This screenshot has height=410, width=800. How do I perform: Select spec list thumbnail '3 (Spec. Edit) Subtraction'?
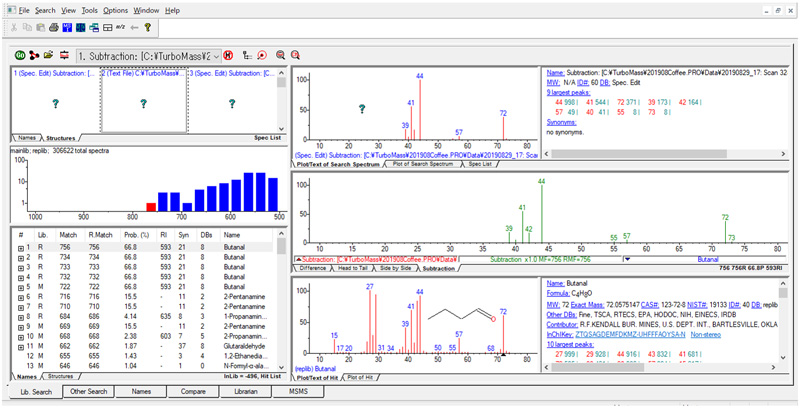coord(232,99)
